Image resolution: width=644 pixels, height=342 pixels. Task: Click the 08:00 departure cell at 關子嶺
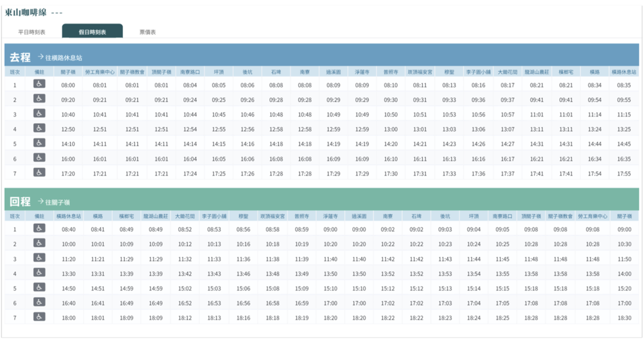tap(68, 85)
